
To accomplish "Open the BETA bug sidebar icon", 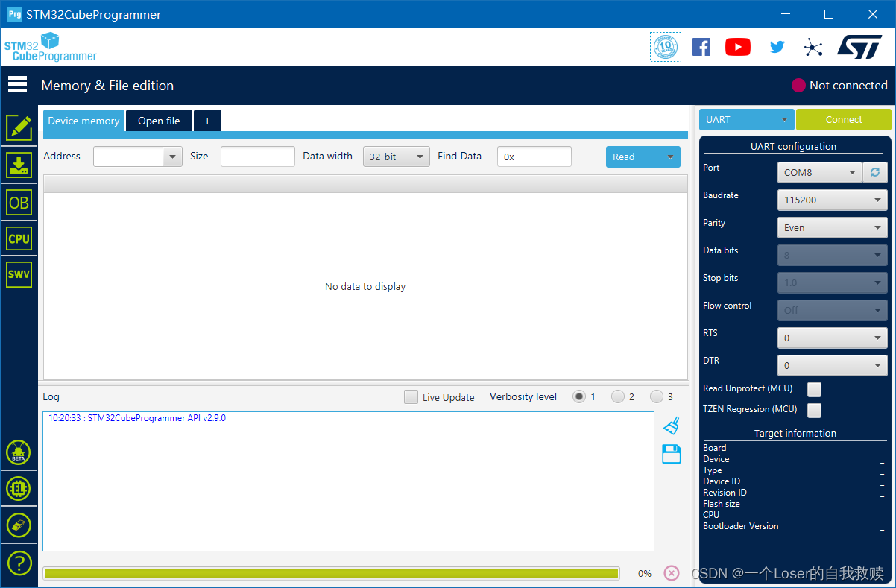I will [x=19, y=452].
